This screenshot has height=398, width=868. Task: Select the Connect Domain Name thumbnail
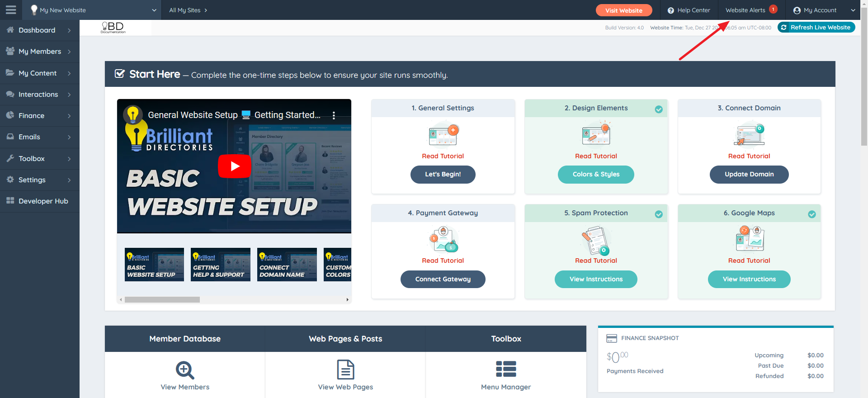point(287,265)
